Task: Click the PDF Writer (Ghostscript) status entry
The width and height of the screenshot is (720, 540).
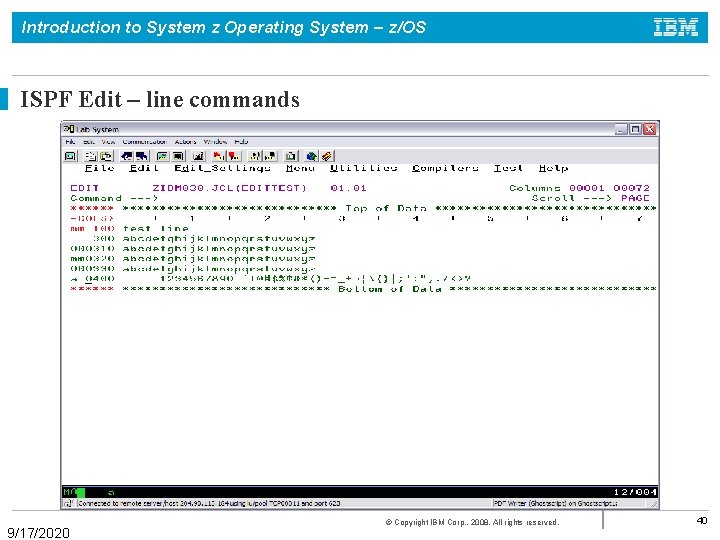Action: [x=555, y=503]
